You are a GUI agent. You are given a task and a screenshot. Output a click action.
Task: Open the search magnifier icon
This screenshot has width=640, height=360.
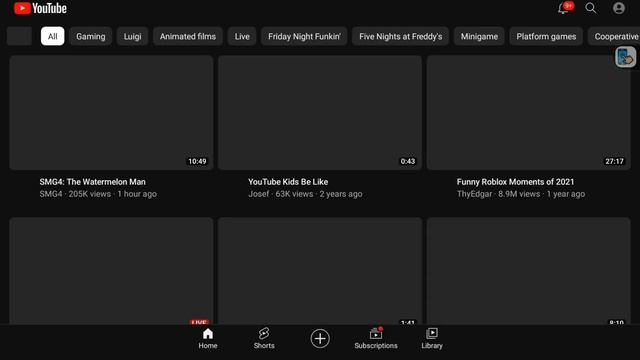coord(591,8)
